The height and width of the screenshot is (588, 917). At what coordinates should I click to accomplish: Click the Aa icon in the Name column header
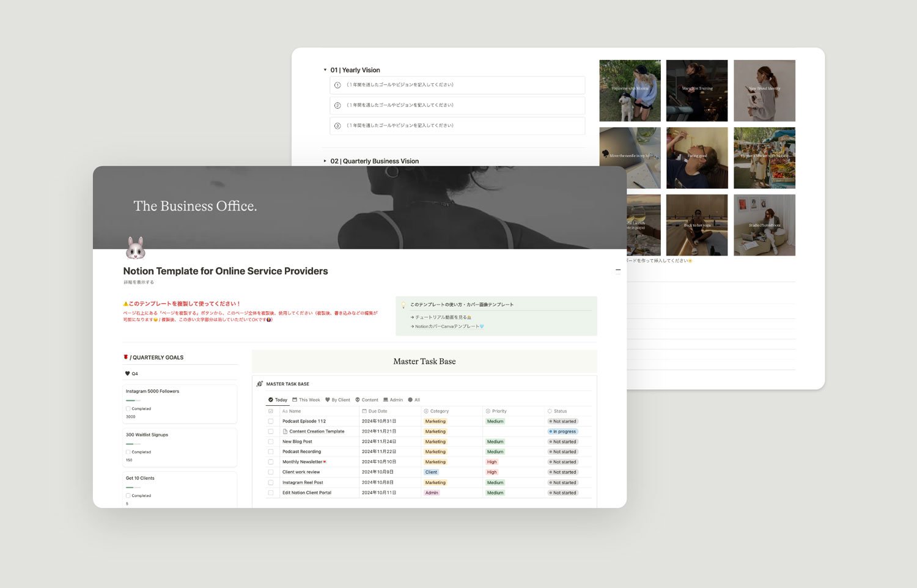[x=285, y=411]
